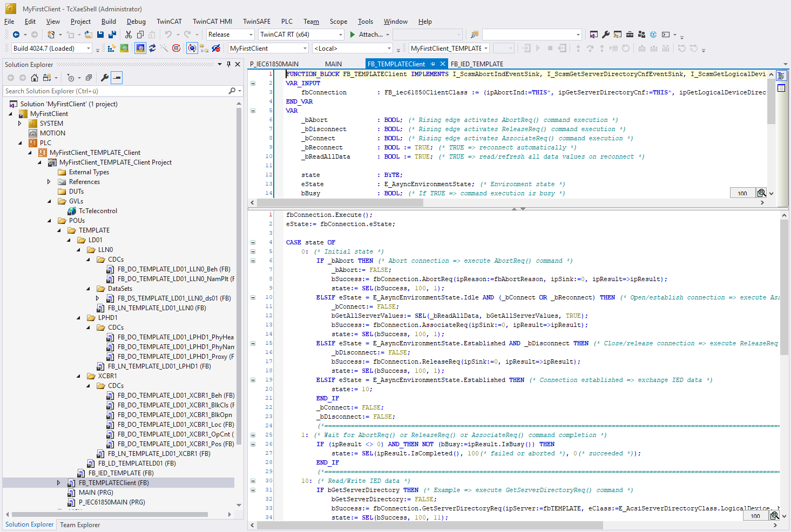Switch to the P_IEC61850MAIN editor tab
Screen dimensions: 791x532
pyautogui.click(x=274, y=64)
